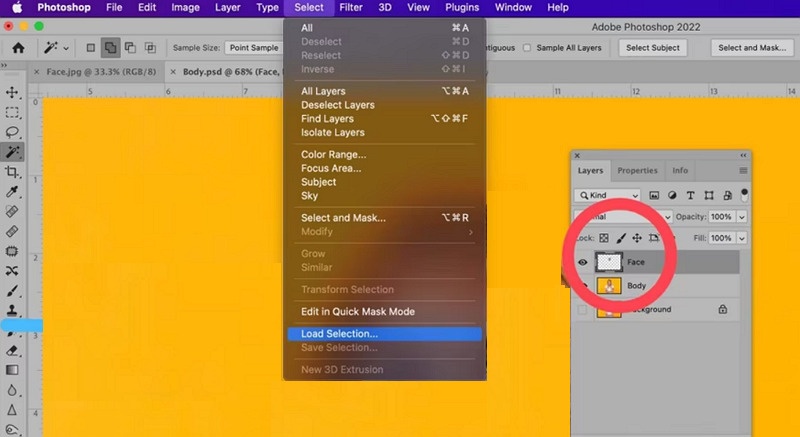Click the Body layer thumbnail
Image resolution: width=800 pixels, height=437 pixels.
609,286
